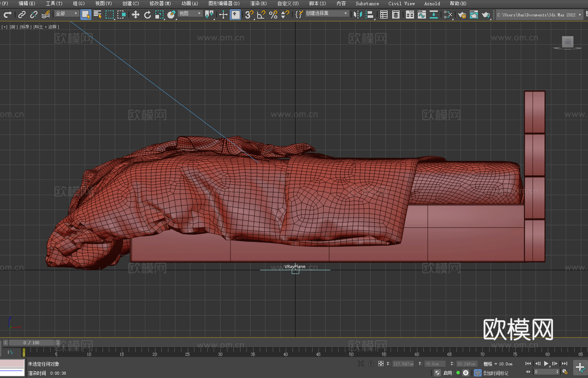Viewport: 588px width, 378px height.
Task: Open the Curve Editor
Action: [x=421, y=14]
